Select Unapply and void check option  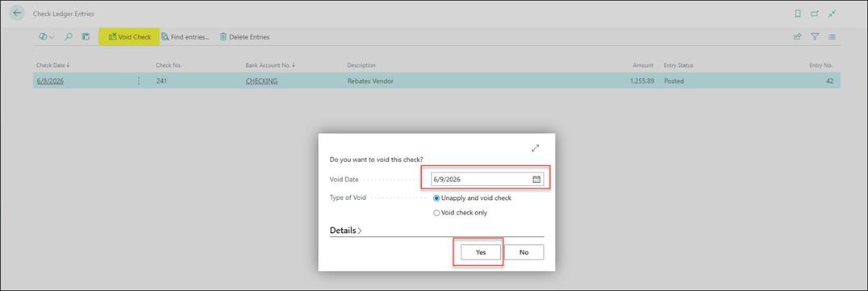coord(472,198)
